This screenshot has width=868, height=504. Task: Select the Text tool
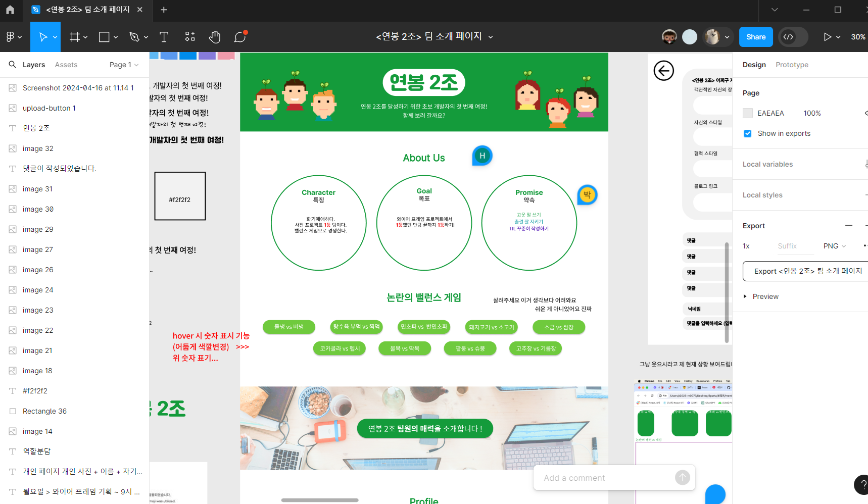[164, 37]
